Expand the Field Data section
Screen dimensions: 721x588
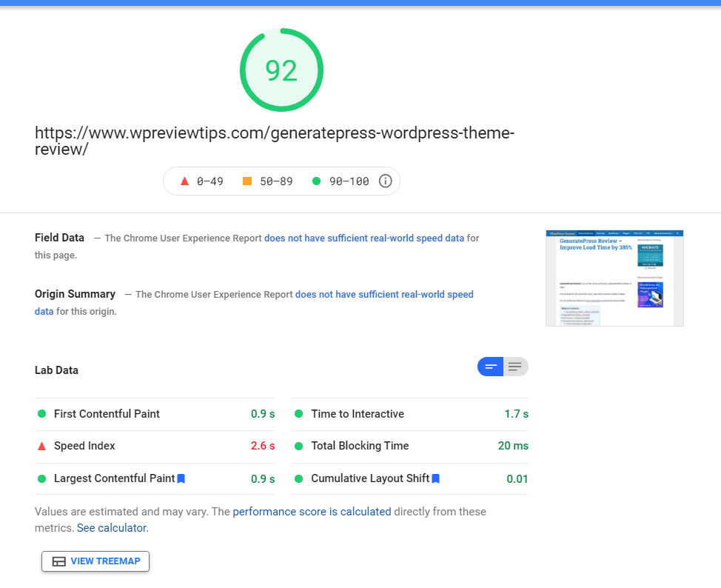[59, 238]
